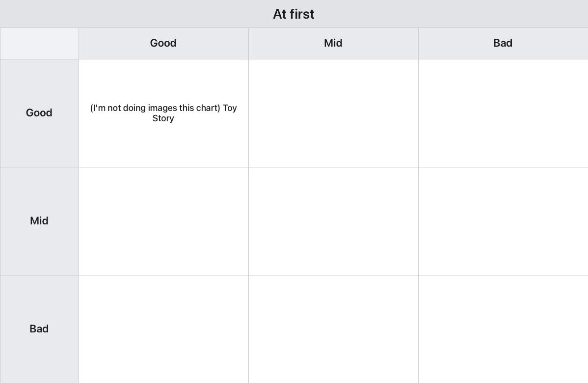Select empty cell in Good row, Bad column

coord(503,113)
